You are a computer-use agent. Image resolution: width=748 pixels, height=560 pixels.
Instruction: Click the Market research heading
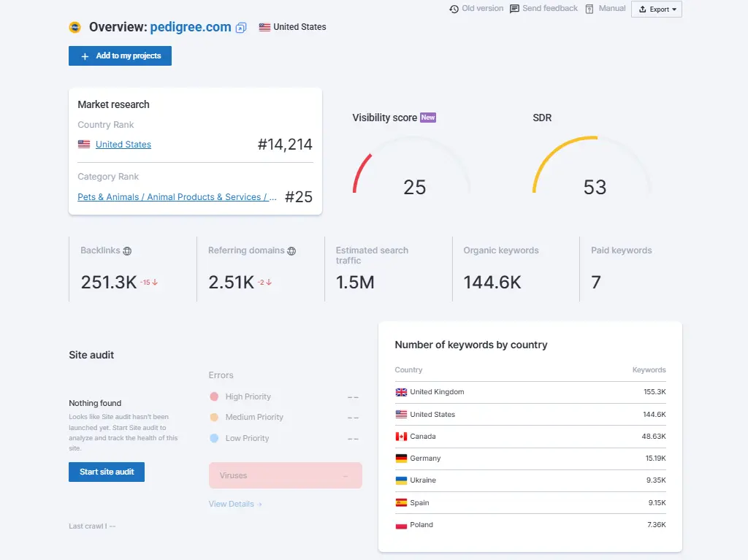pyautogui.click(x=113, y=104)
